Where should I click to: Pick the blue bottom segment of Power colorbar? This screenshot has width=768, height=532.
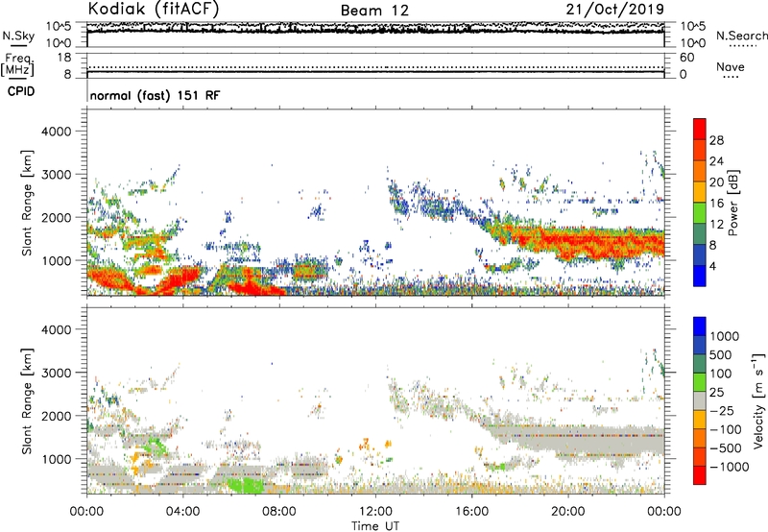(x=700, y=277)
